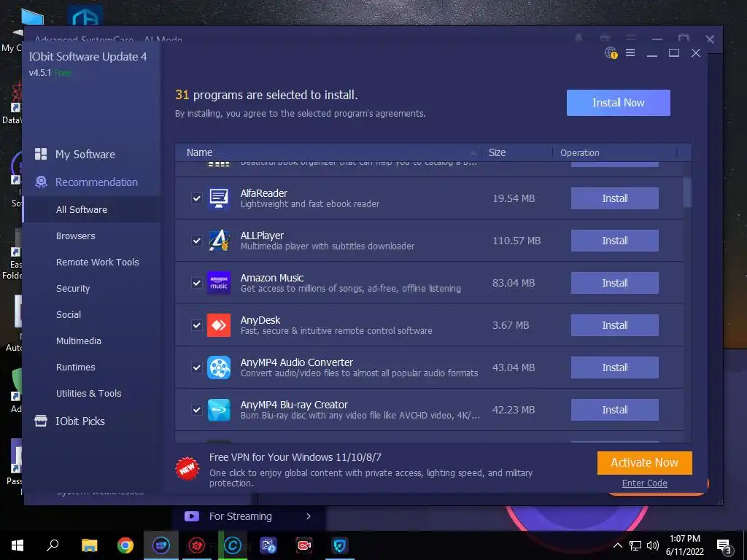Click Activate Now for the VPN
Viewport: 747px width, 560px height.
point(645,462)
